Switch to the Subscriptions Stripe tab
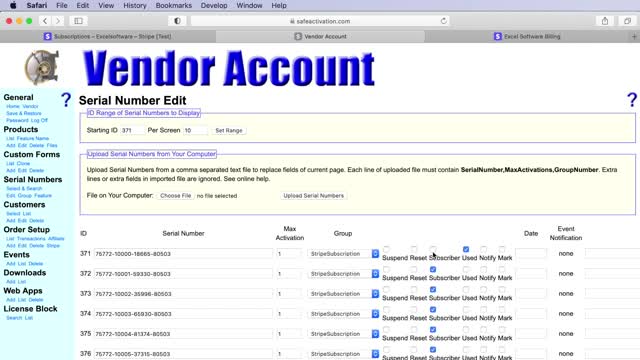The image size is (640, 360). 108,36
